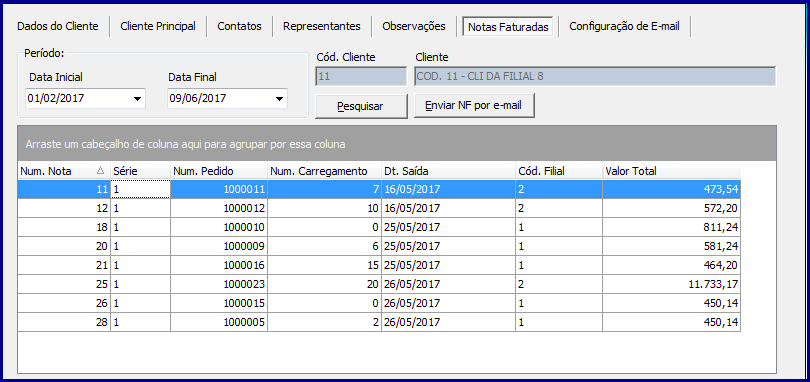Click Valor Total cell 572,20
This screenshot has height=382, width=810.
click(672, 208)
